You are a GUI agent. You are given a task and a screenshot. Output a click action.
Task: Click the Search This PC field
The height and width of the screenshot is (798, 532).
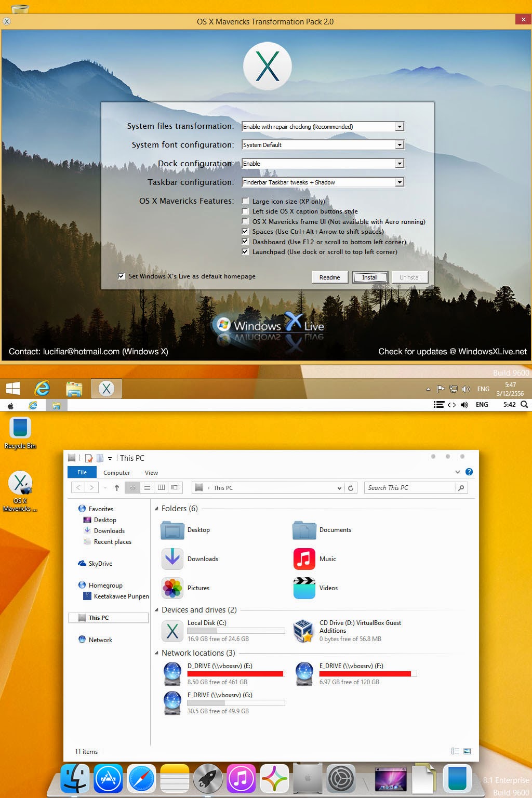(410, 488)
